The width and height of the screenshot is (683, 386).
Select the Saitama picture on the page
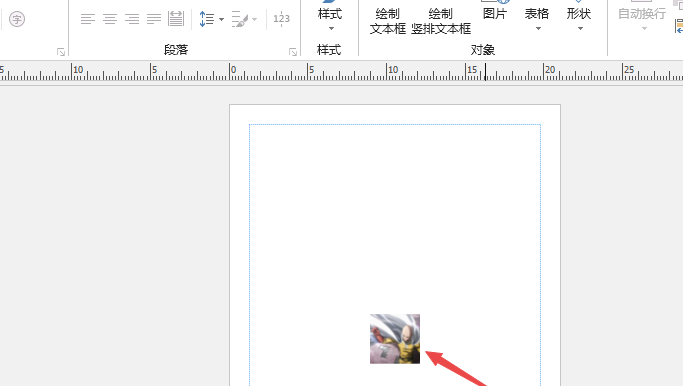pyautogui.click(x=395, y=339)
